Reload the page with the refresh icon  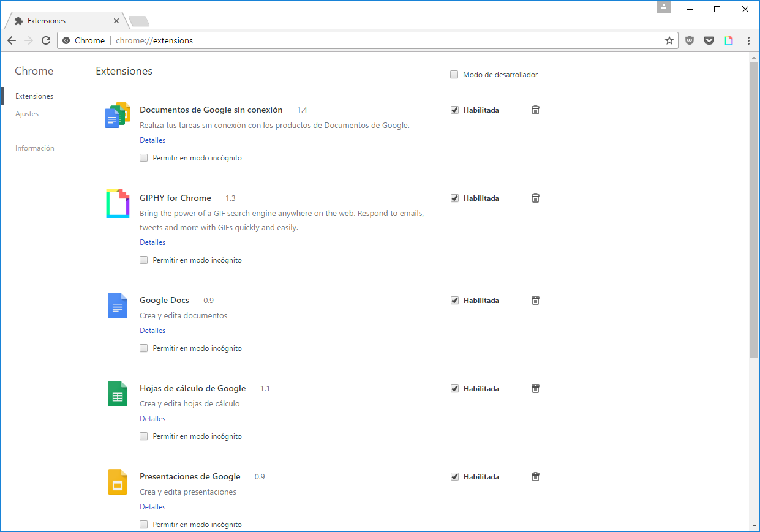click(x=46, y=40)
